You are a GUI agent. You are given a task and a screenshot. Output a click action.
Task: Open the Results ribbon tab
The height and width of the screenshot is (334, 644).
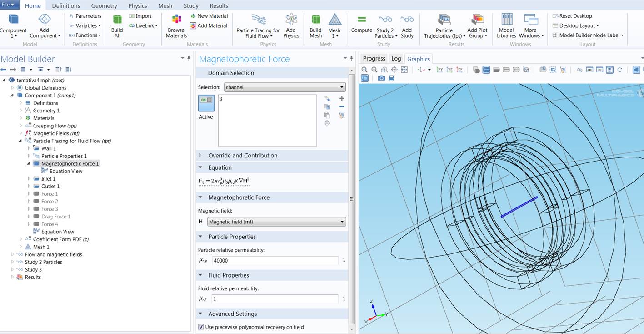point(219,6)
